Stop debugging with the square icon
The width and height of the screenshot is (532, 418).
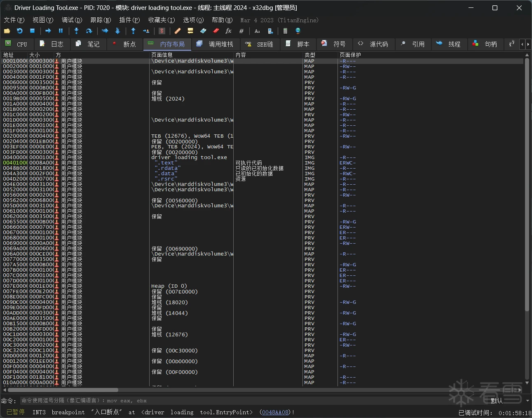32,31
